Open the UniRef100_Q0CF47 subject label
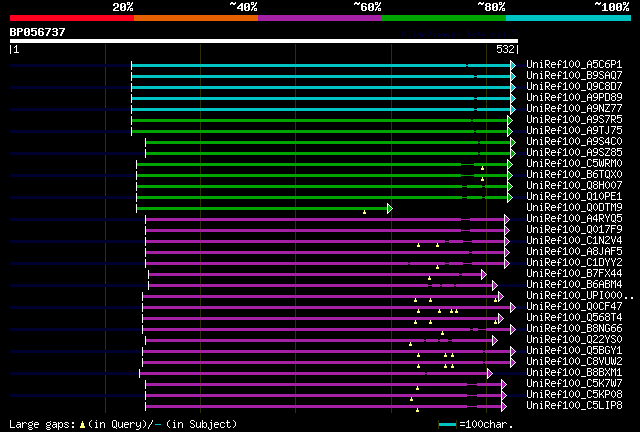 574,307
